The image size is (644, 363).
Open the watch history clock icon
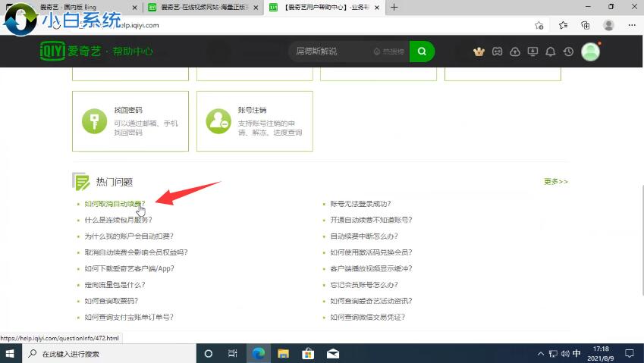568,52
